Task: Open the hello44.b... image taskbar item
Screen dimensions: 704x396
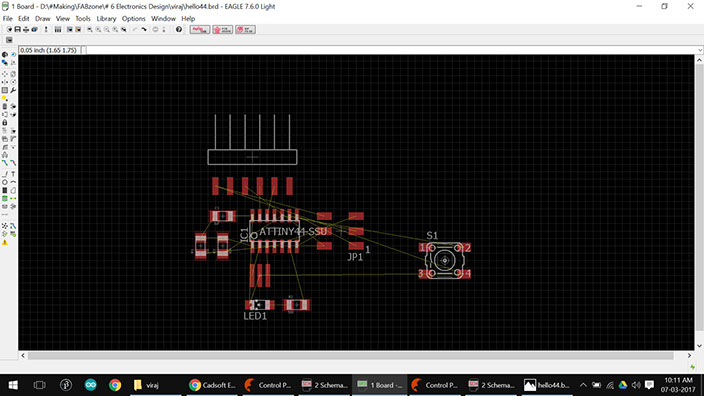Action: pos(548,385)
